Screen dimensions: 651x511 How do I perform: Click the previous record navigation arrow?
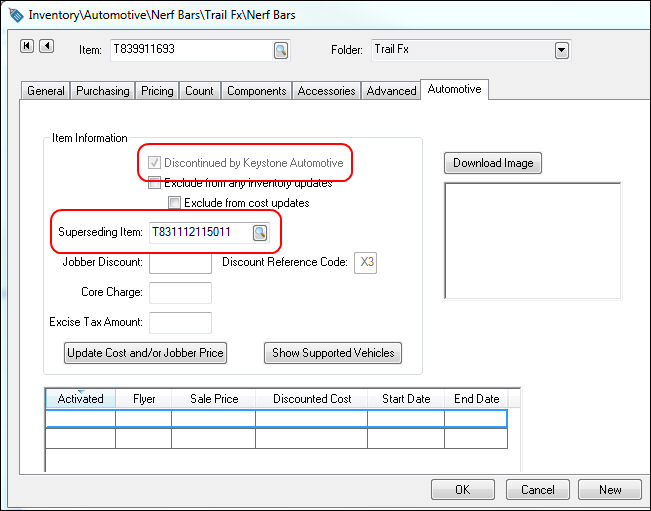pos(44,46)
